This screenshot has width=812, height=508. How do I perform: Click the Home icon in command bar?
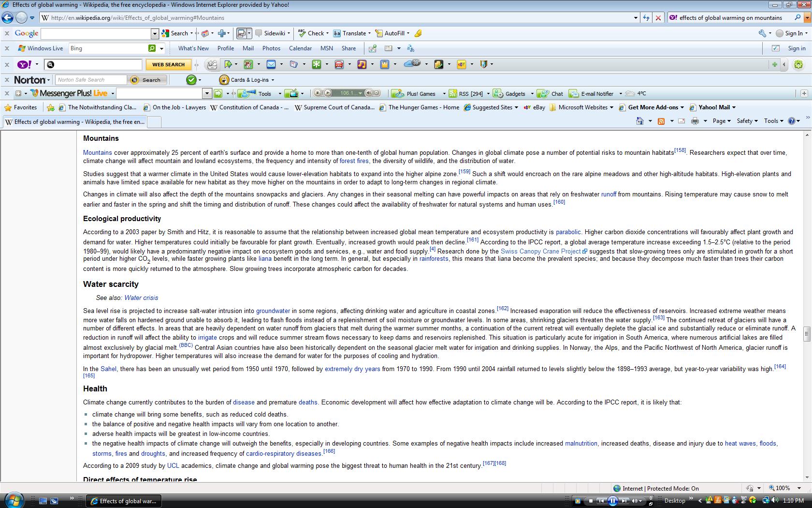coord(640,121)
